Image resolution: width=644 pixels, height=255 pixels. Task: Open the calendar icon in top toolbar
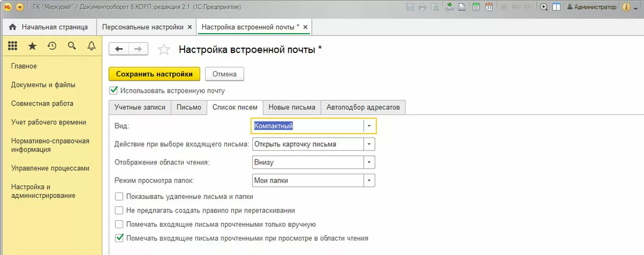pos(489,7)
